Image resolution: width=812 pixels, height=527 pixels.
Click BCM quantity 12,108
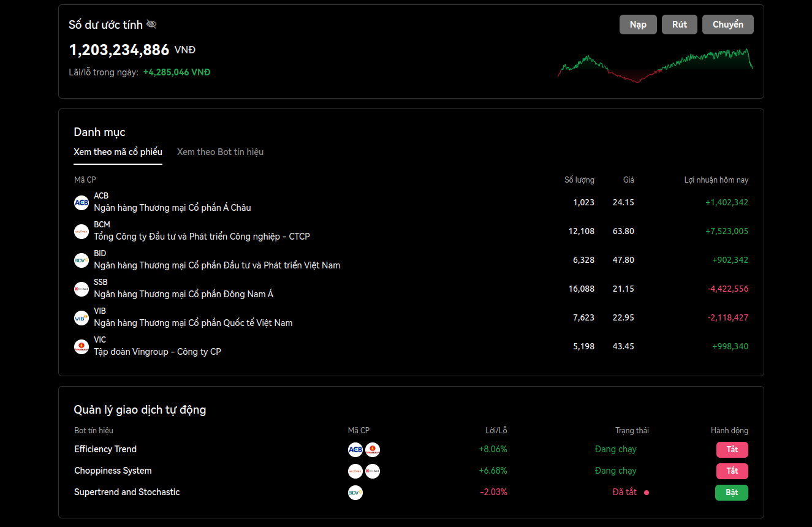[x=582, y=231]
